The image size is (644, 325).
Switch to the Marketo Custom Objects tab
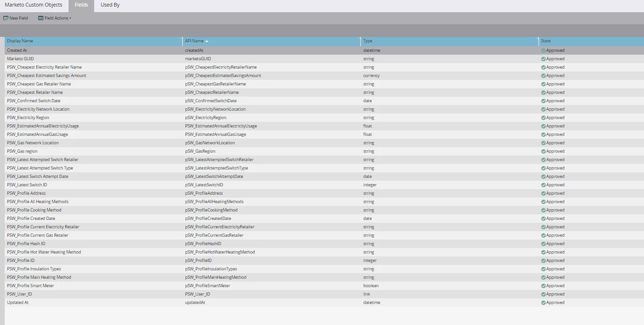tap(34, 5)
